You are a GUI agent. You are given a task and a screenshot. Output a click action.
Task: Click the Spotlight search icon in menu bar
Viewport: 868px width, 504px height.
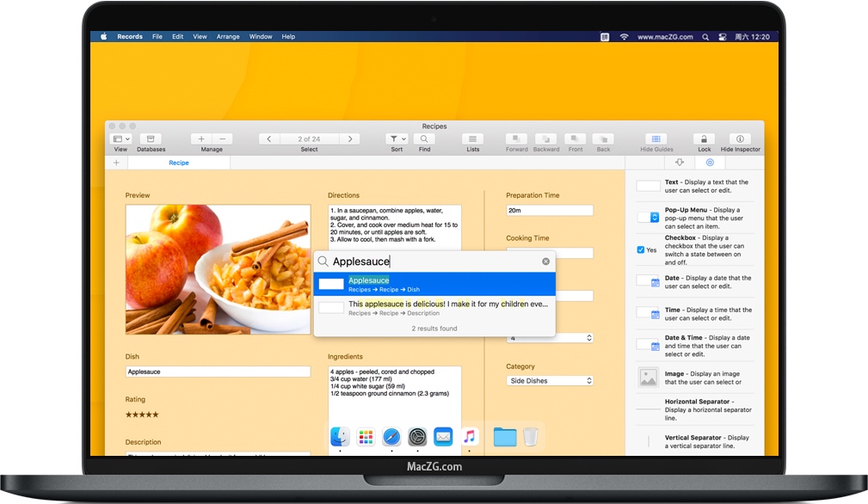click(705, 37)
